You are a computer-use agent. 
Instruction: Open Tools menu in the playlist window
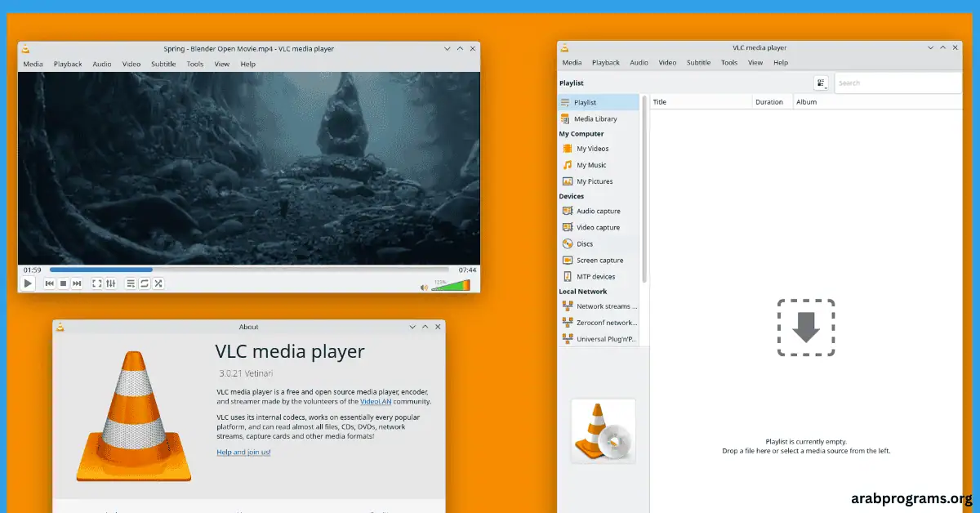coord(729,62)
